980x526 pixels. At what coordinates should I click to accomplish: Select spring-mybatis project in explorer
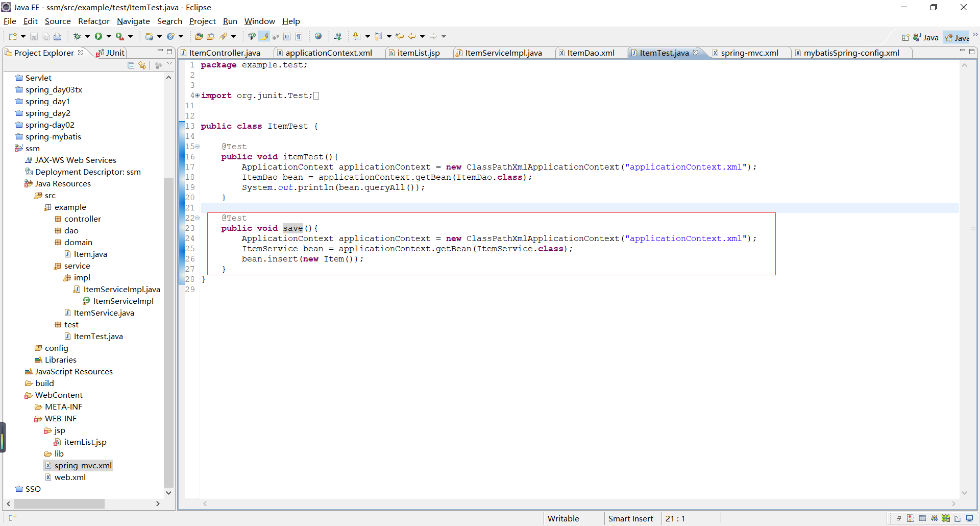pyautogui.click(x=53, y=136)
